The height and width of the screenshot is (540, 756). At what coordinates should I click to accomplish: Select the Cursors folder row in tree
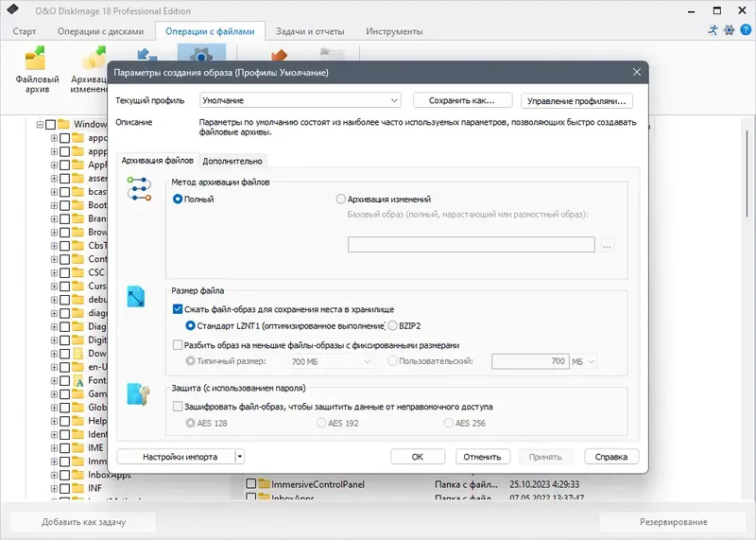click(x=97, y=287)
